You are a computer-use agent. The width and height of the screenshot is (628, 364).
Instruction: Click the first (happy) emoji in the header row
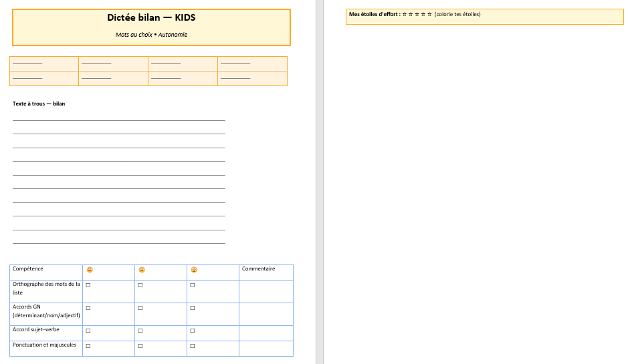tap(89, 270)
